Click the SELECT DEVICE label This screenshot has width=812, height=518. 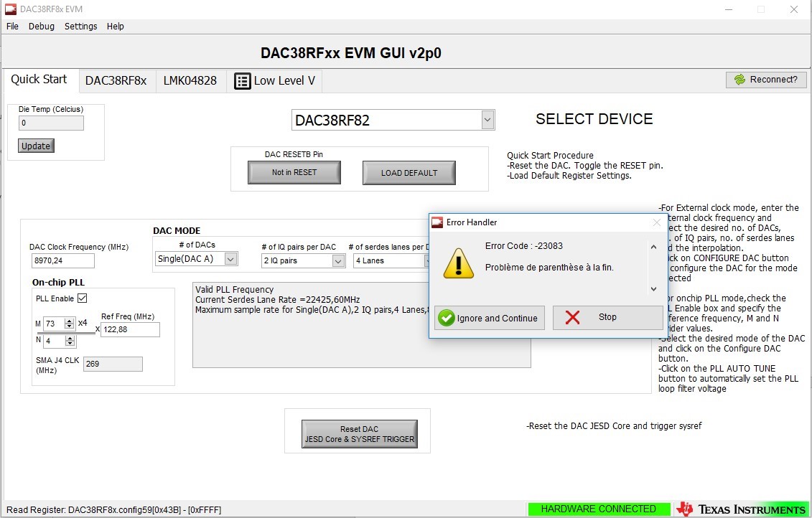594,119
